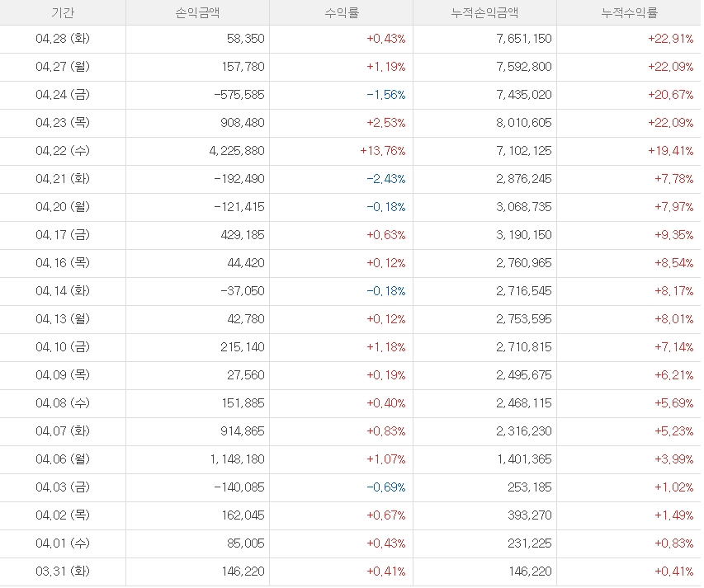Click return rate +13.76%
This screenshot has height=588, width=704.
(382, 151)
